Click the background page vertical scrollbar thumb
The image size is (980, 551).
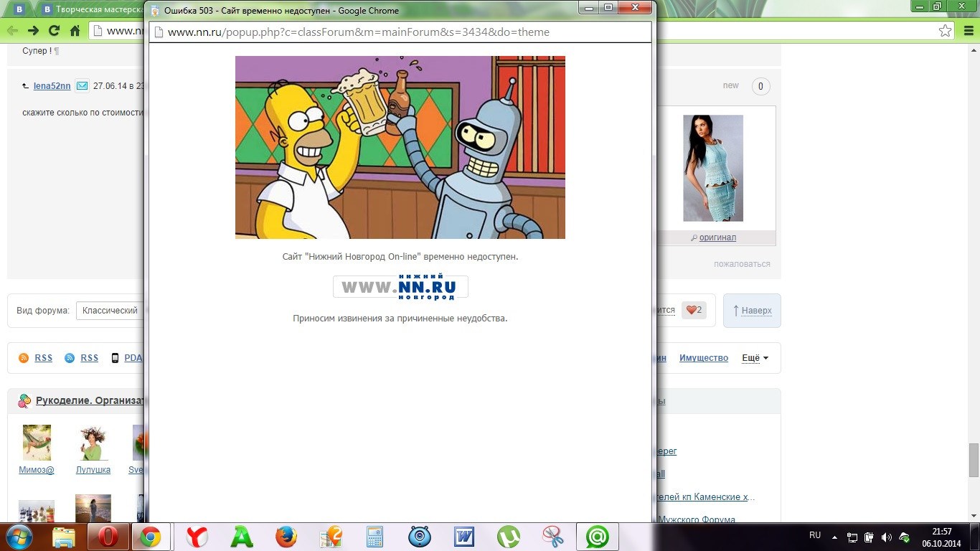tap(974, 460)
